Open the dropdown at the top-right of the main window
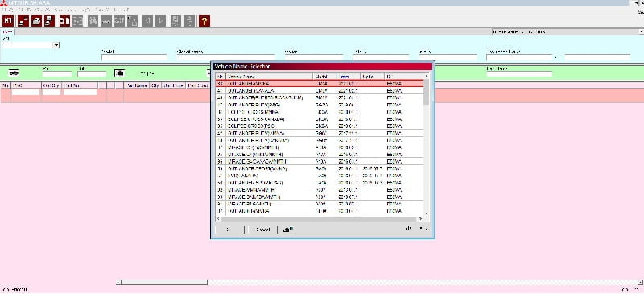The height and width of the screenshot is (294, 644). (641, 31)
